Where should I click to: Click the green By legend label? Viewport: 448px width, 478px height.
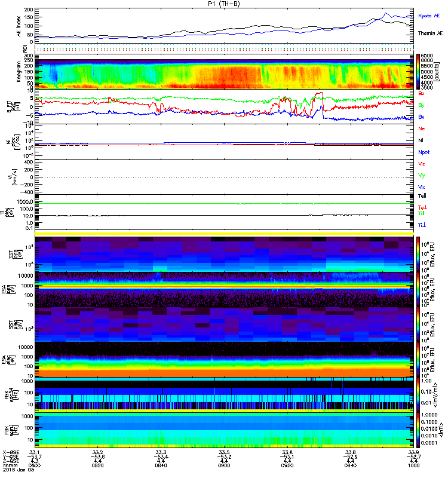click(x=421, y=106)
